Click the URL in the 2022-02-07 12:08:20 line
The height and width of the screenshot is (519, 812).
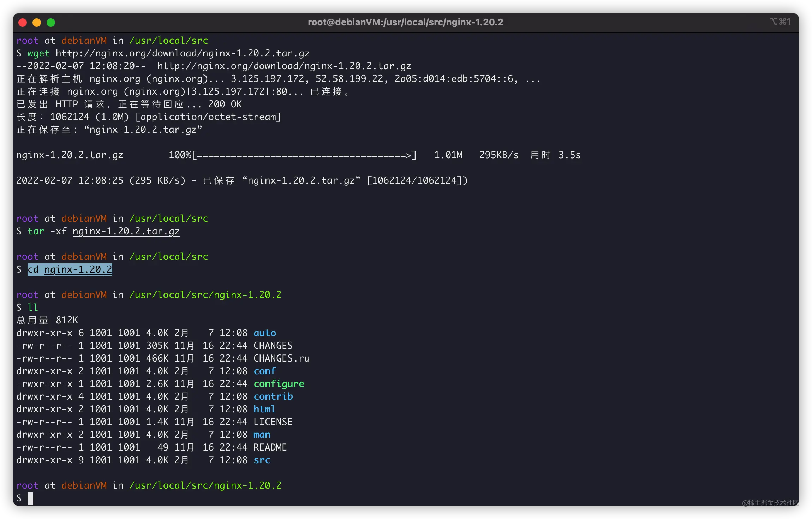click(284, 66)
